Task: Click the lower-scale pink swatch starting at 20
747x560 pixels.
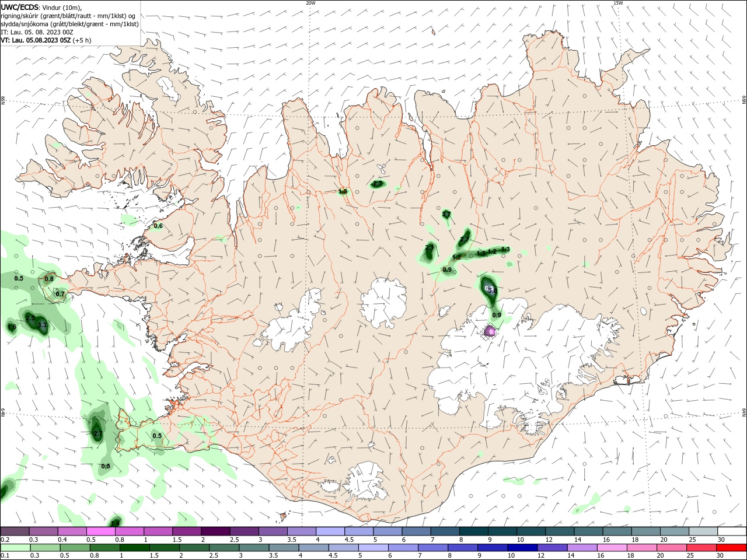Action: [x=672, y=548]
